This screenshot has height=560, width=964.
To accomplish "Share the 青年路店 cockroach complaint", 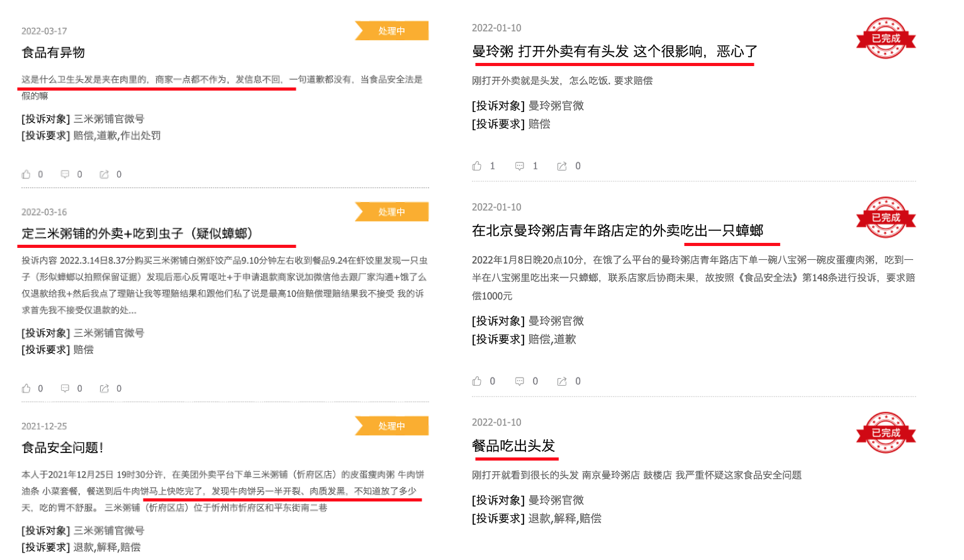I will [562, 381].
